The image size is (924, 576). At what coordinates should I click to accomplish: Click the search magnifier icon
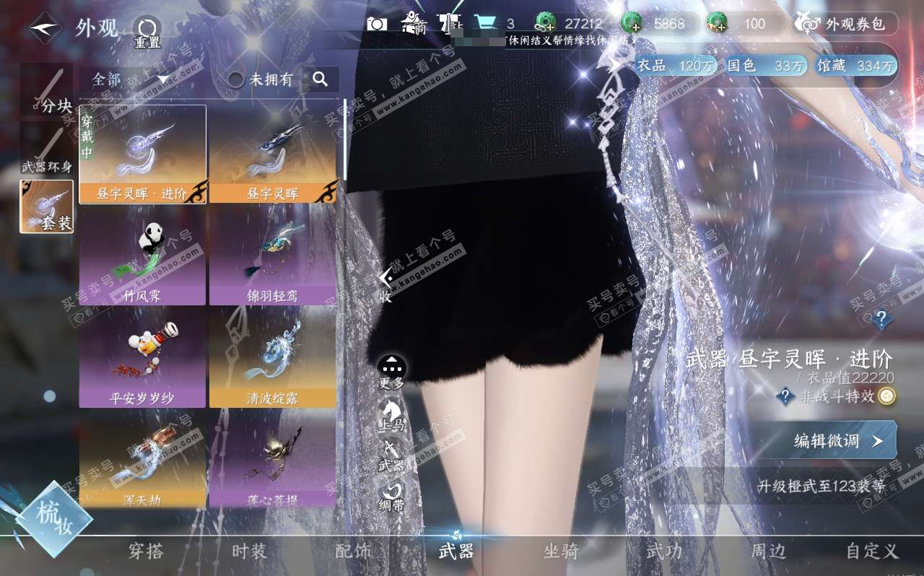pos(321,79)
